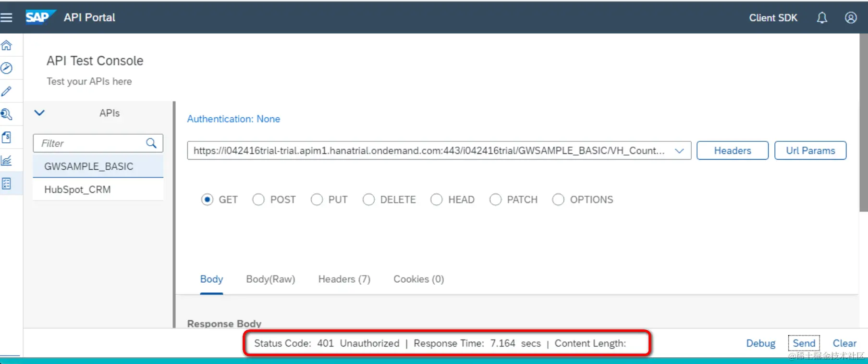This screenshot has height=364, width=868.
Task: Open the Analytics chart icon in sidebar
Action: pos(6,161)
